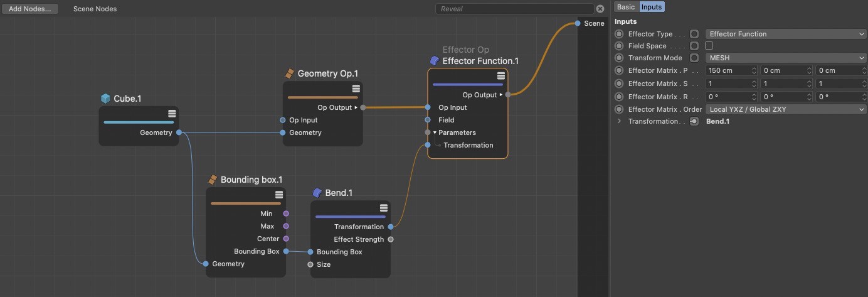This screenshot has width=868, height=297.
Task: Open the Cube.1 node menu icon
Action: click(172, 114)
